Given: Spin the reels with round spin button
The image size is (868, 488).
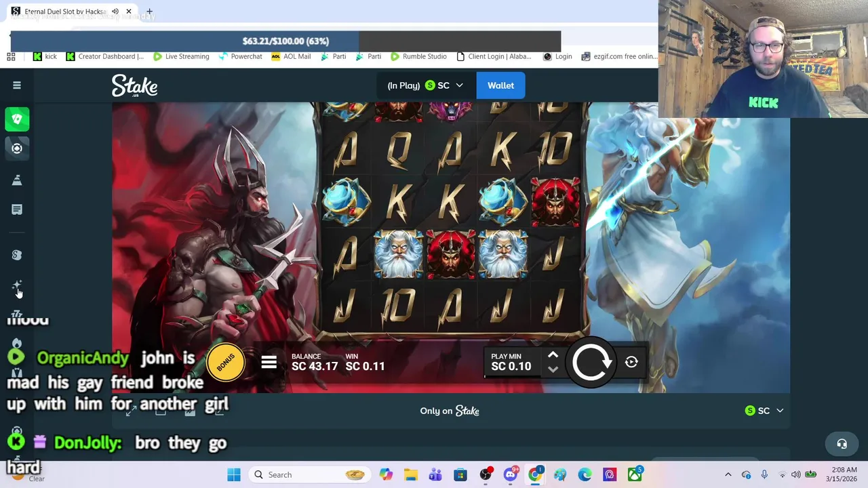Looking at the screenshot, I should coord(591,362).
